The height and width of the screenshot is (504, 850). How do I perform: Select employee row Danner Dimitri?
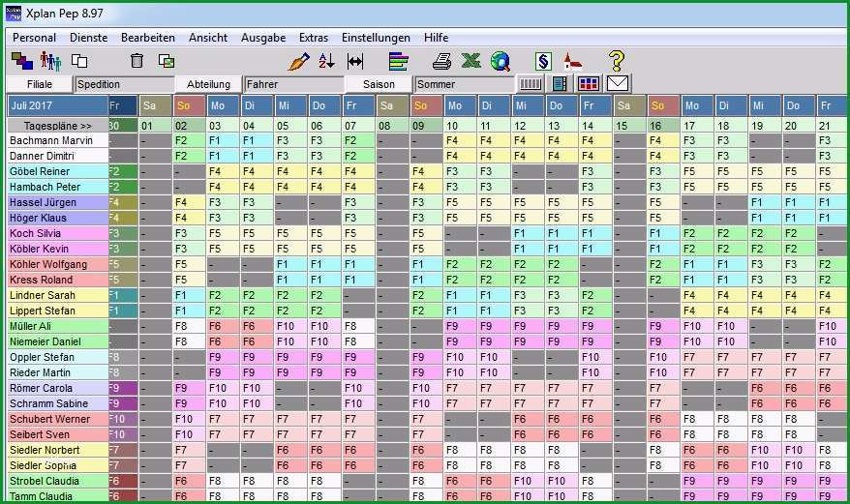(57, 156)
